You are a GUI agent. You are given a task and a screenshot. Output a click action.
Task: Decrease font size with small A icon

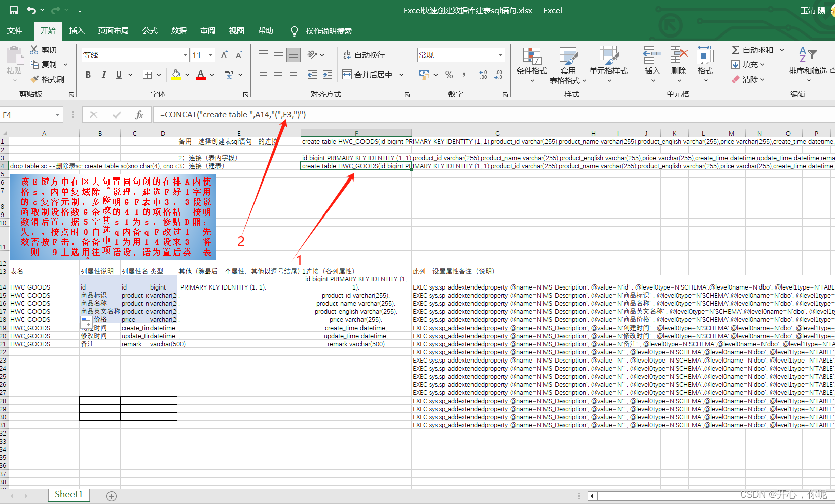click(239, 55)
